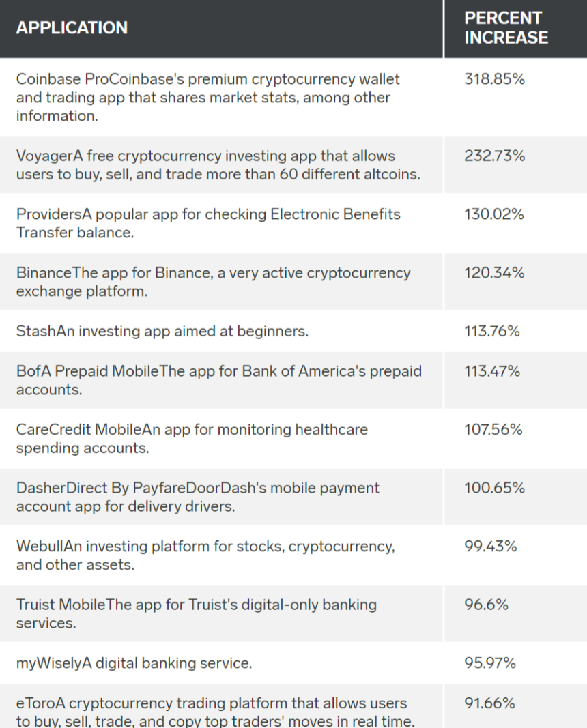Click the 107.56% percent value
Image resolution: width=587 pixels, height=728 pixels.
tap(493, 430)
